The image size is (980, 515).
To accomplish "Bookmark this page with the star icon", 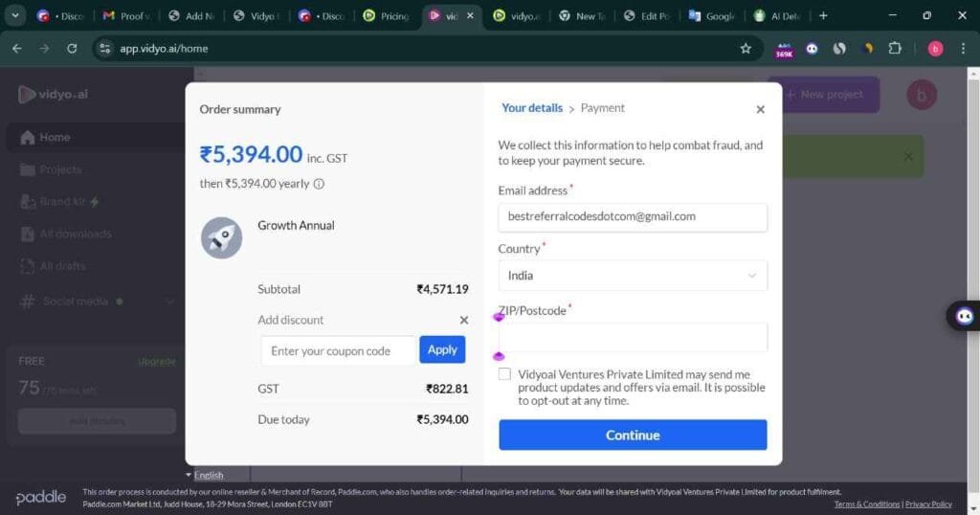I will [x=745, y=48].
